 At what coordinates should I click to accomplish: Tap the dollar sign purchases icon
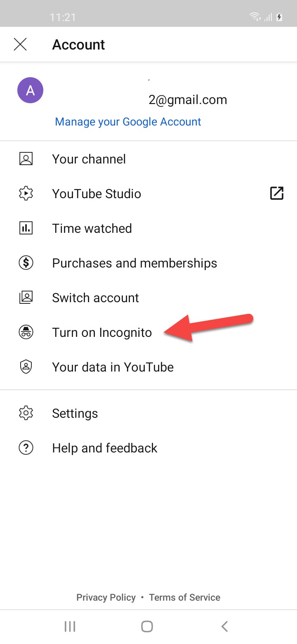point(26,263)
